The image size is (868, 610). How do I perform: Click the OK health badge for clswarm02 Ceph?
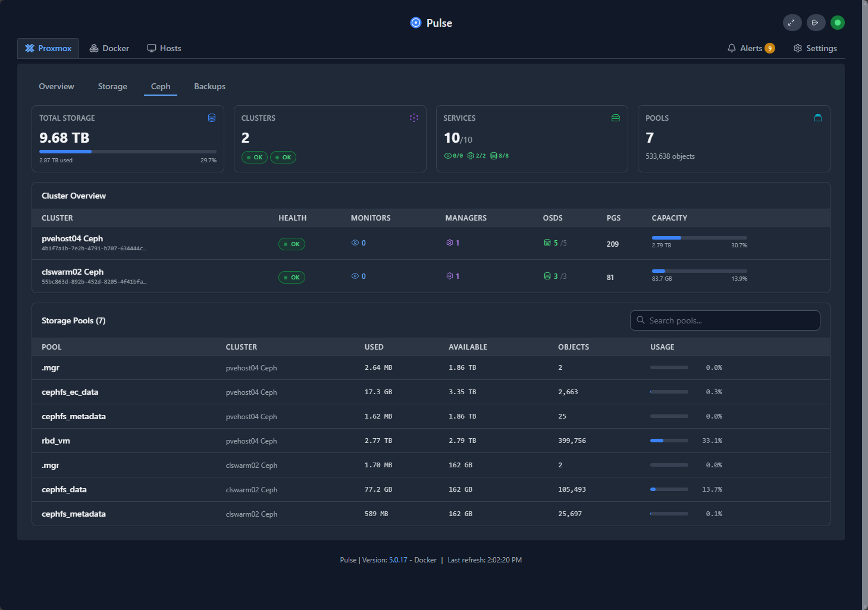pos(292,277)
